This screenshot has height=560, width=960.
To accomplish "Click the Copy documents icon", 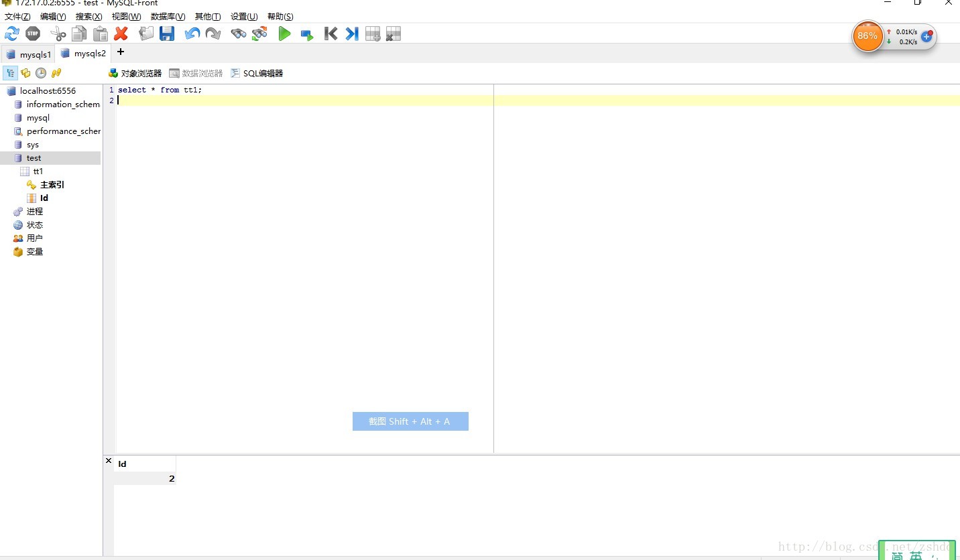I will point(79,33).
